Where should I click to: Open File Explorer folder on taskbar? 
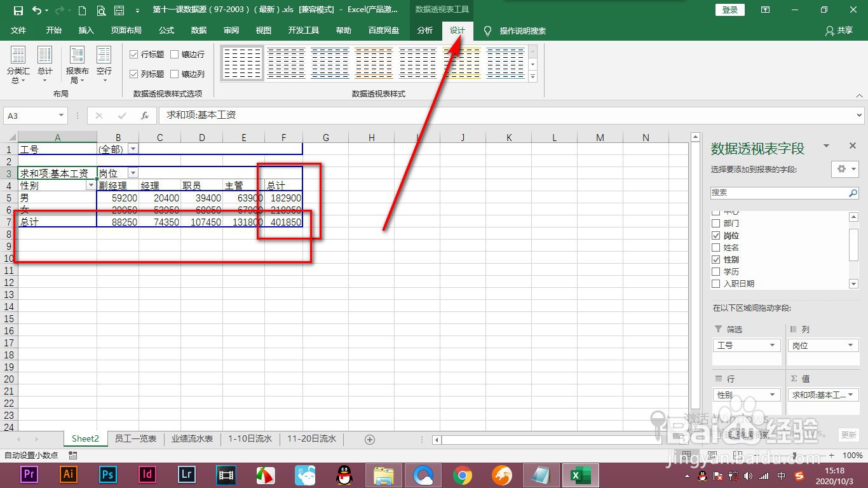tap(384, 475)
